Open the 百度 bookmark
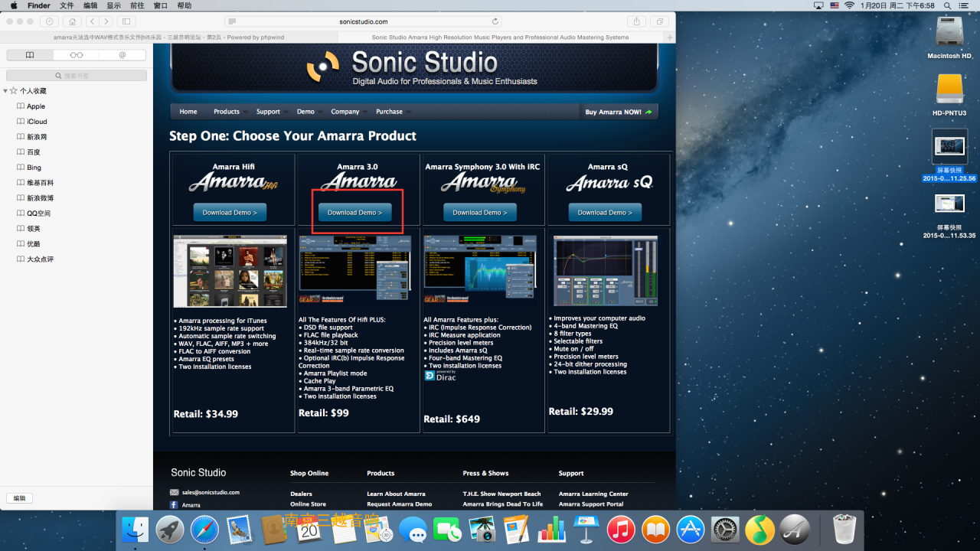 [x=34, y=152]
